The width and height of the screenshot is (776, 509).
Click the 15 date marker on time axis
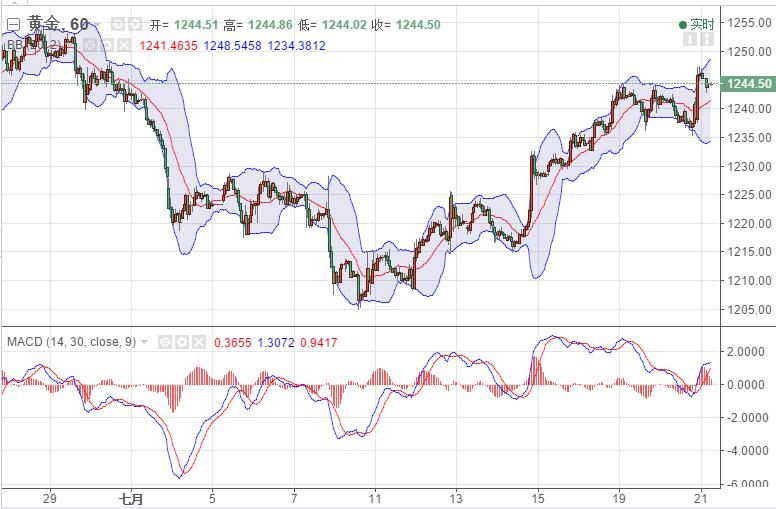click(537, 497)
